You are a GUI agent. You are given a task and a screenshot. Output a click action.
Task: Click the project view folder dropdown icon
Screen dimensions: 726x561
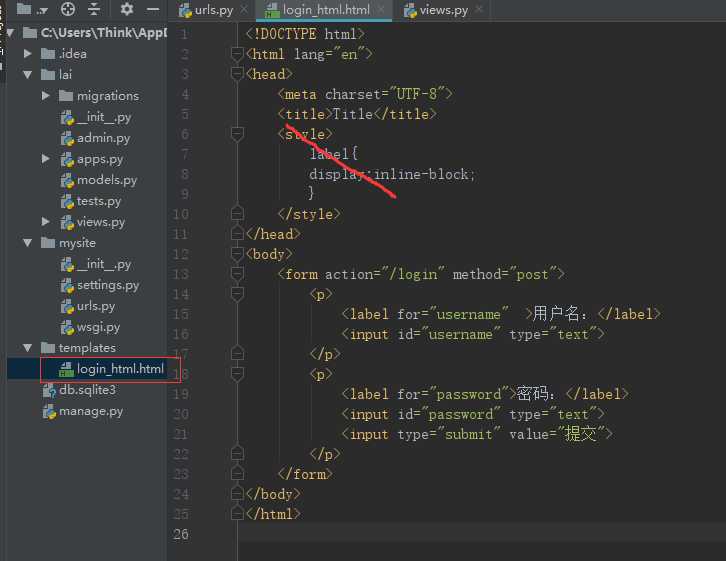pos(31,9)
